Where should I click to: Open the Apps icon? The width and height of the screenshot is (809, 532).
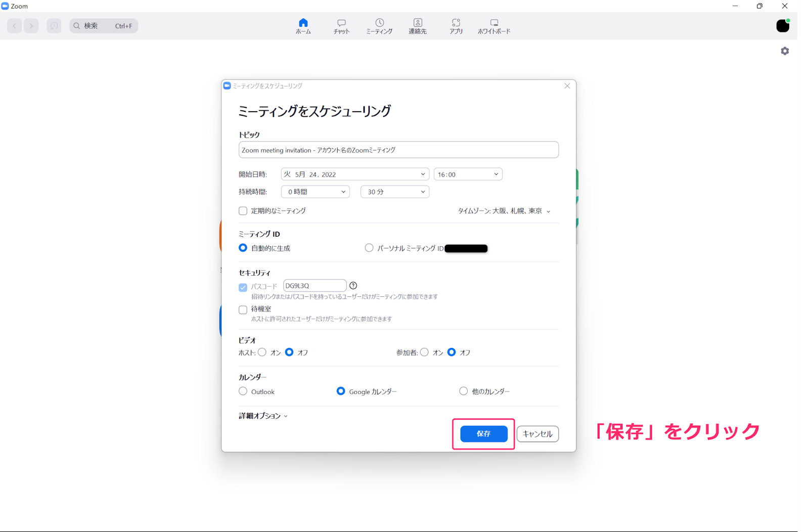pos(456,23)
